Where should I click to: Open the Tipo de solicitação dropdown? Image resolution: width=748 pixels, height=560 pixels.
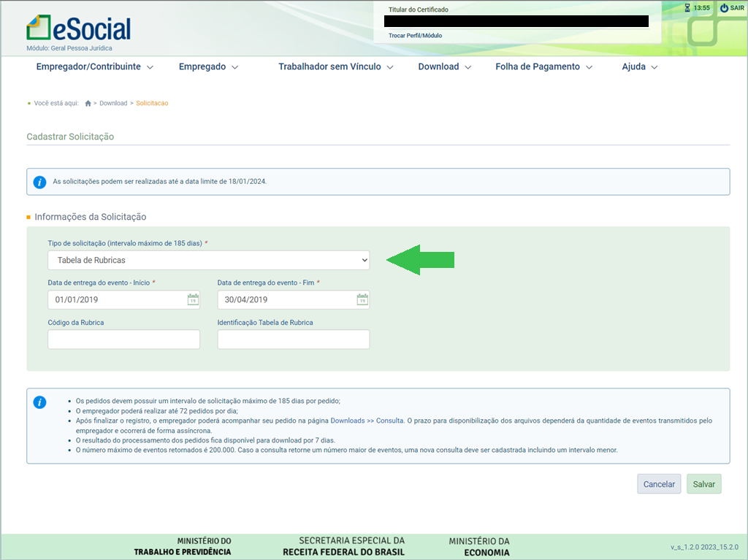[208, 260]
